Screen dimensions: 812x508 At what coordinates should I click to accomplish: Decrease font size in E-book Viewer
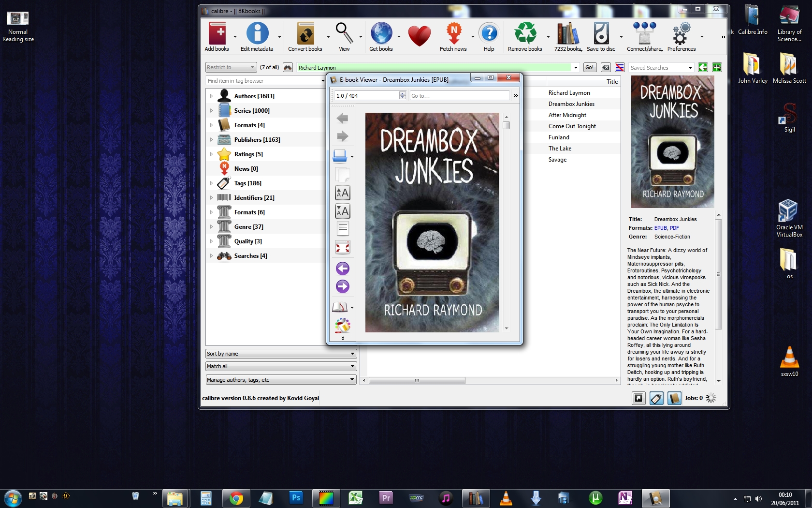pos(342,211)
